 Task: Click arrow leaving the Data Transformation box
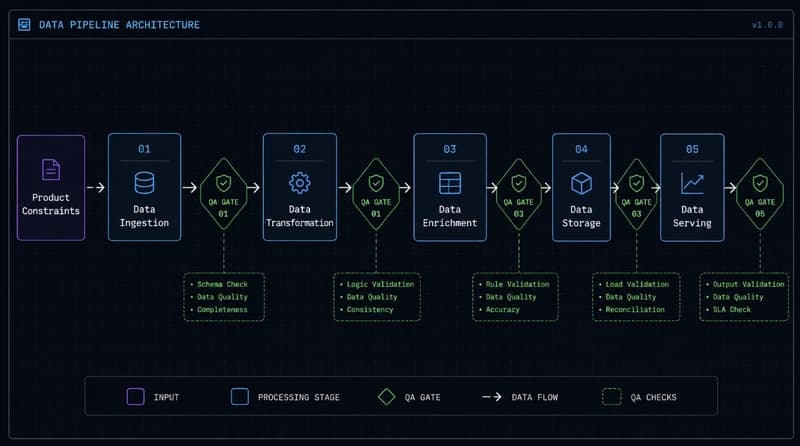coord(345,188)
